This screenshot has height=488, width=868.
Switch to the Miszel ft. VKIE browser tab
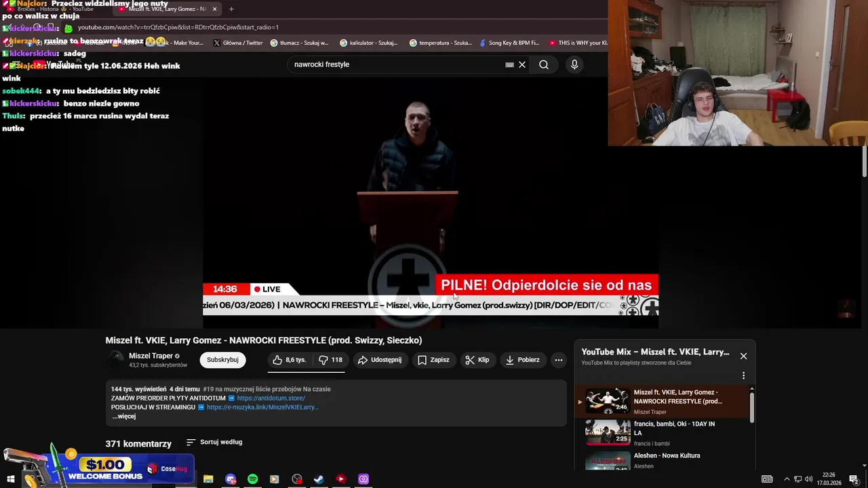point(168,9)
